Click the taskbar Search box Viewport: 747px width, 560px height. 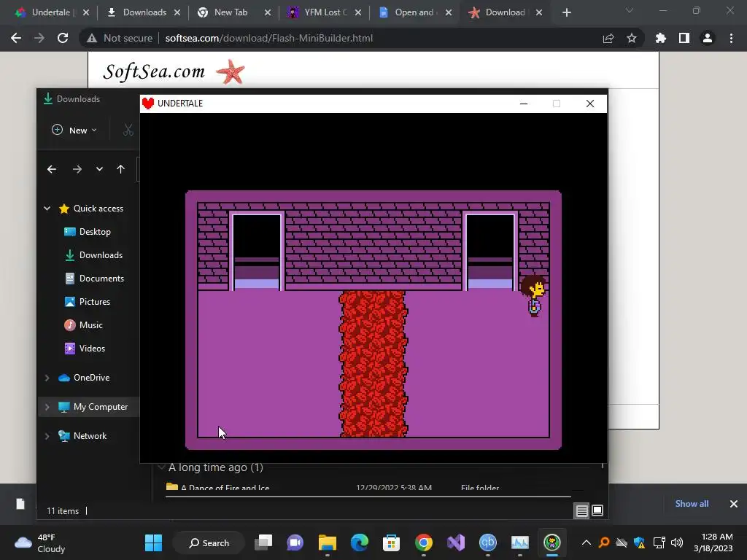point(209,542)
